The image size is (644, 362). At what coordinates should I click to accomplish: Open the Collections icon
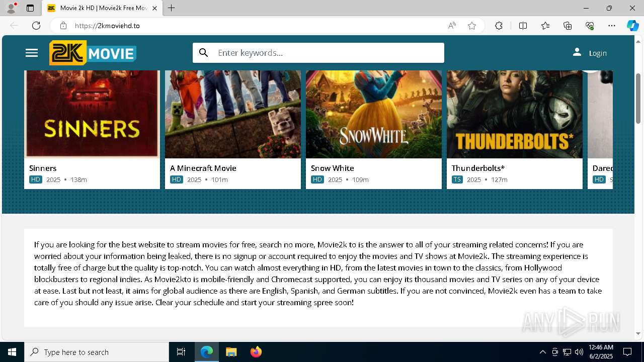pyautogui.click(x=568, y=26)
